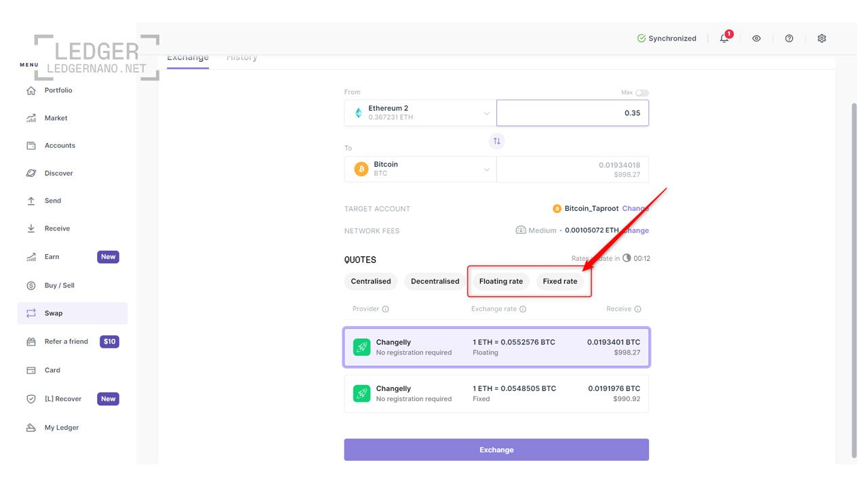Open Market from the menu
Viewport: 868px width, 488px height.
pyautogui.click(x=56, y=118)
